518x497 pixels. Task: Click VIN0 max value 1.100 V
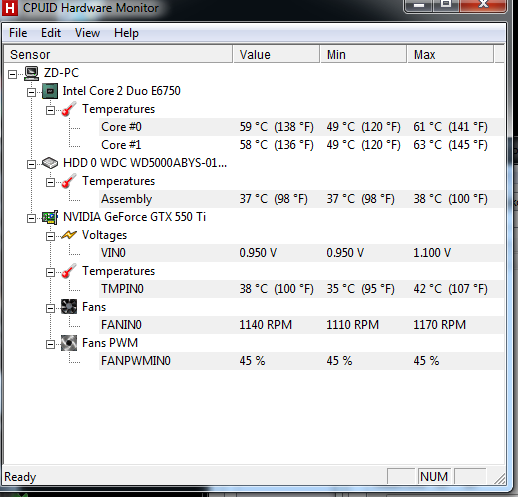432,253
